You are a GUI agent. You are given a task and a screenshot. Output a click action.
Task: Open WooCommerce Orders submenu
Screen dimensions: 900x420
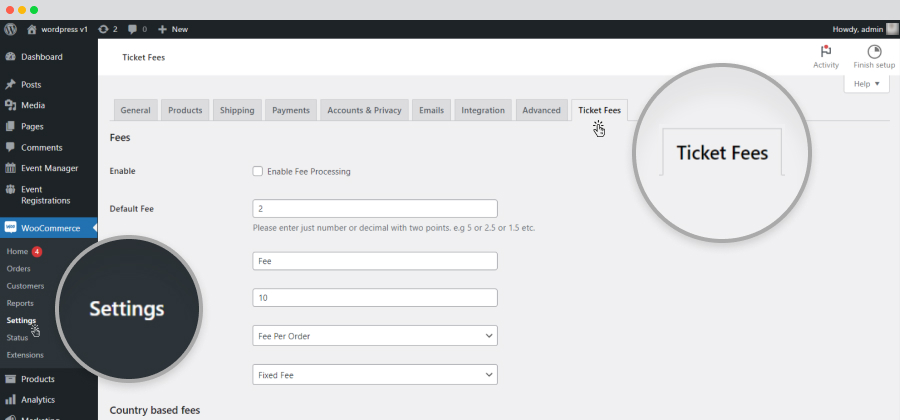[18, 269]
